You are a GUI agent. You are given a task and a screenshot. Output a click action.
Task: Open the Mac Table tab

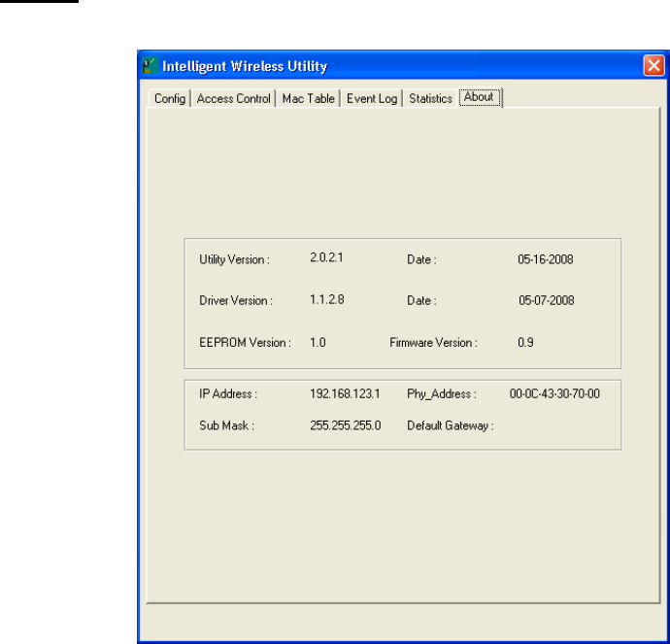pyautogui.click(x=308, y=99)
